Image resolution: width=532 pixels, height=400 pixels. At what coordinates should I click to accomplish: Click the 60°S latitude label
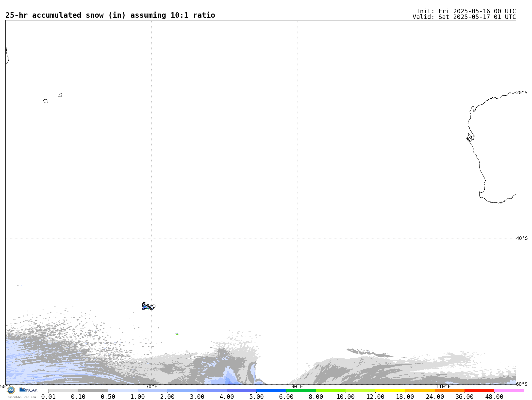(522, 384)
